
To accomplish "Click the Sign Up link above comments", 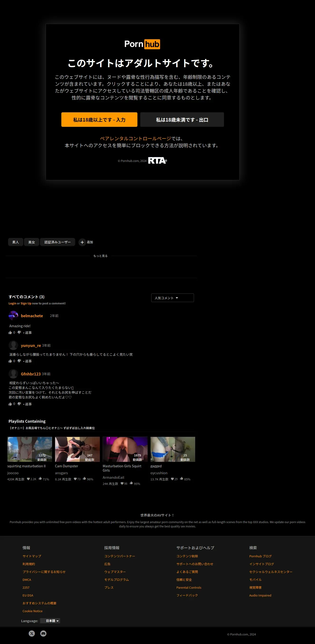I will coord(26,303).
